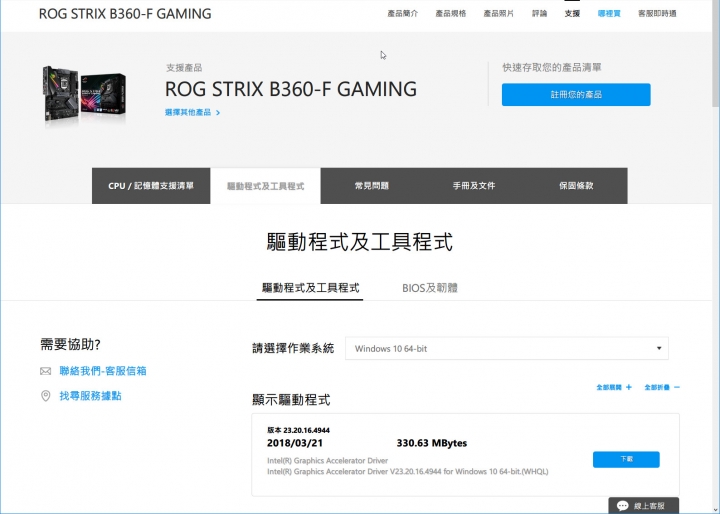This screenshot has width=720, height=514.
Task: Click the blue 註冊您的產品 button
Action: click(576, 95)
